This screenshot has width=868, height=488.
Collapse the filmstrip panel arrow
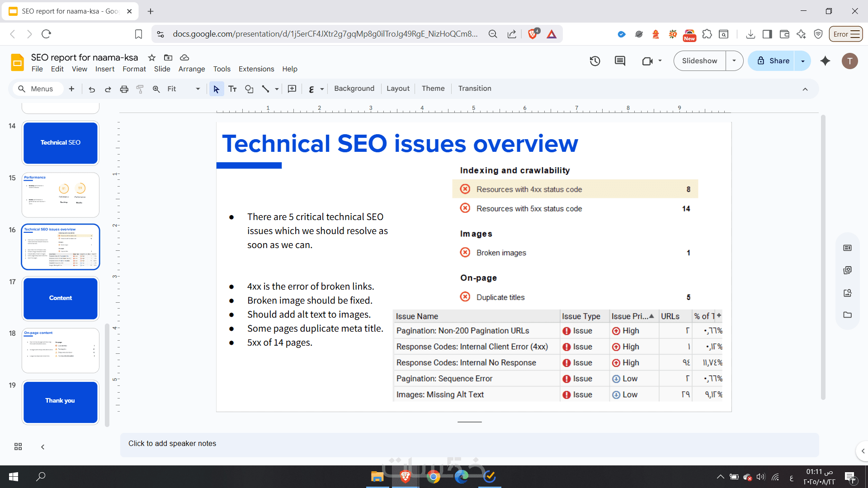tap(43, 446)
